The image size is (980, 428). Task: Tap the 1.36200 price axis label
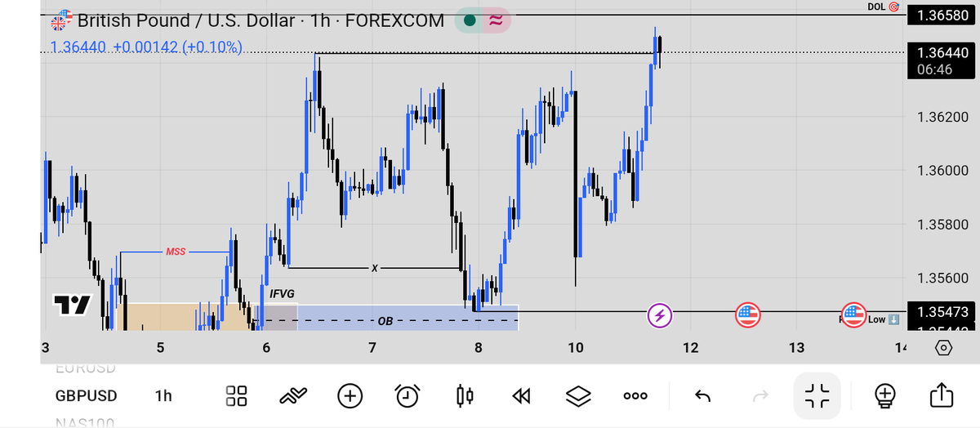(943, 116)
